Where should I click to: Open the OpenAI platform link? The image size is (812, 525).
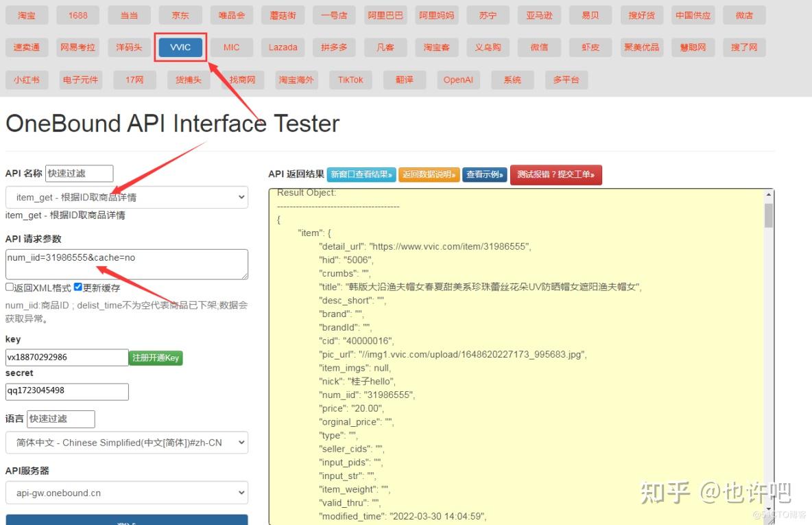(x=458, y=80)
